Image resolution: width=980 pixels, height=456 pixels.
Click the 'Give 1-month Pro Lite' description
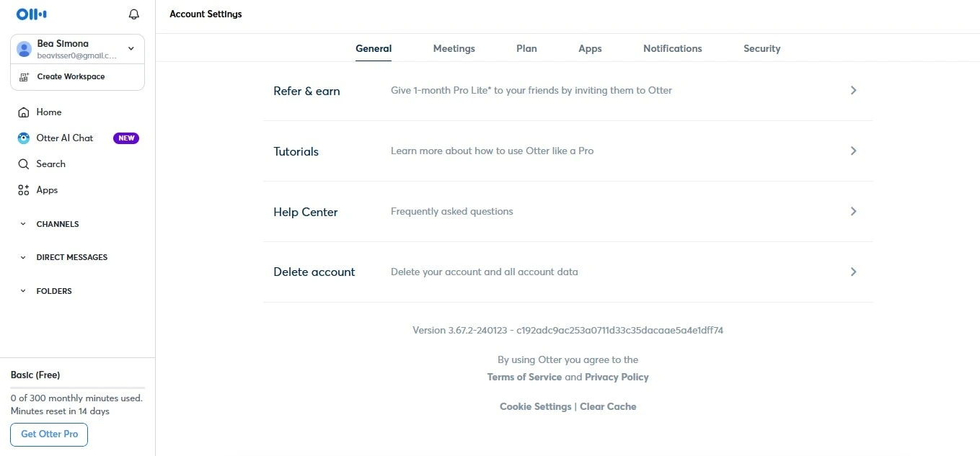pos(531,91)
